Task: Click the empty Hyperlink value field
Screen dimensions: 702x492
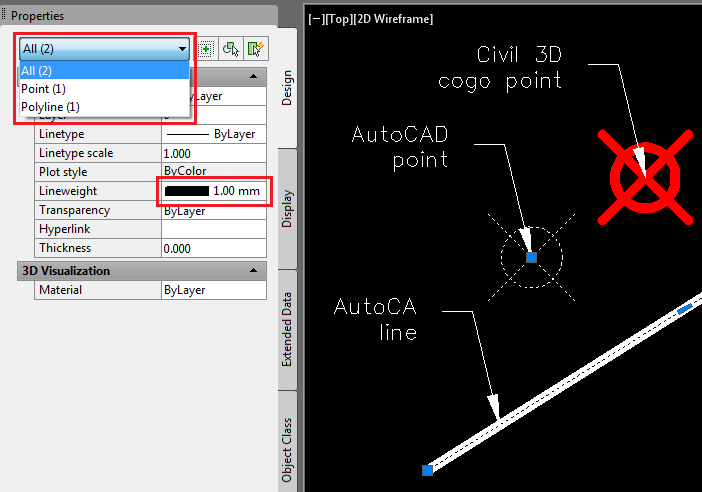Action: pyautogui.click(x=214, y=229)
